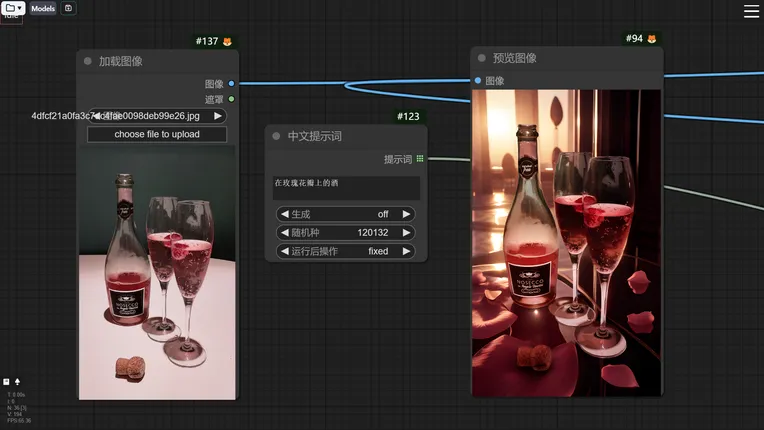Select next image file with right arrow
This screenshot has height=430, width=764.
217,116
